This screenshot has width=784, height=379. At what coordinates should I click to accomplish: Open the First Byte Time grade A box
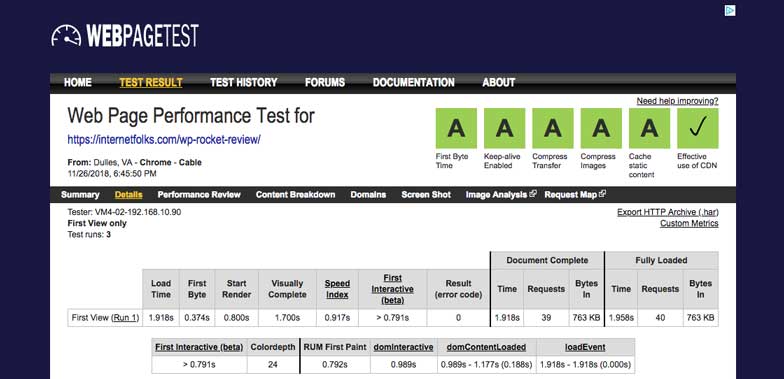(x=456, y=128)
